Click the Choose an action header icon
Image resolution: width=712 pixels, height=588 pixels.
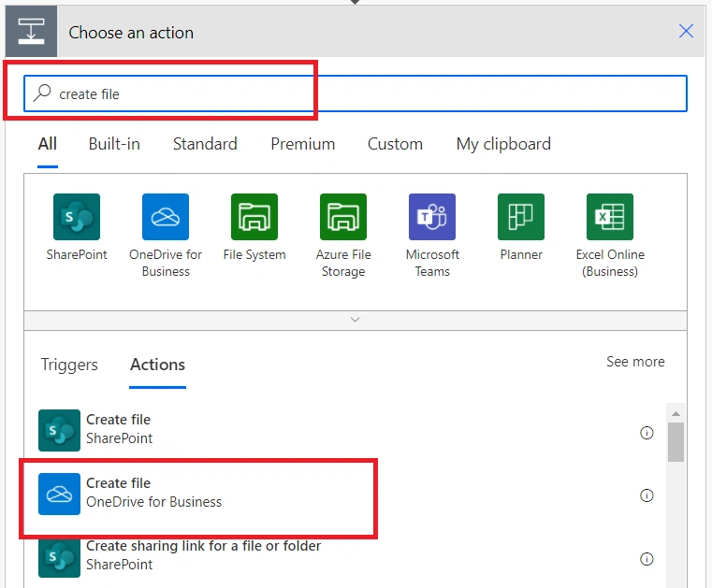click(31, 31)
